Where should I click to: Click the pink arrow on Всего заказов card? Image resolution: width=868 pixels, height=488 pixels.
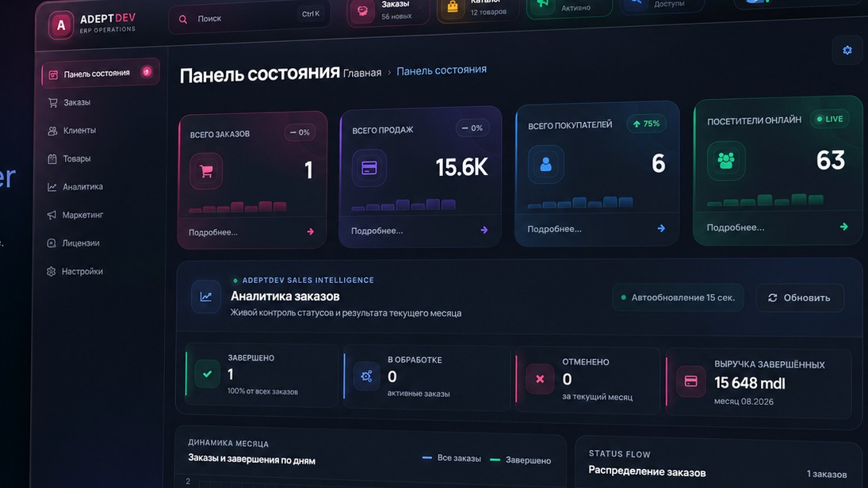[311, 232]
